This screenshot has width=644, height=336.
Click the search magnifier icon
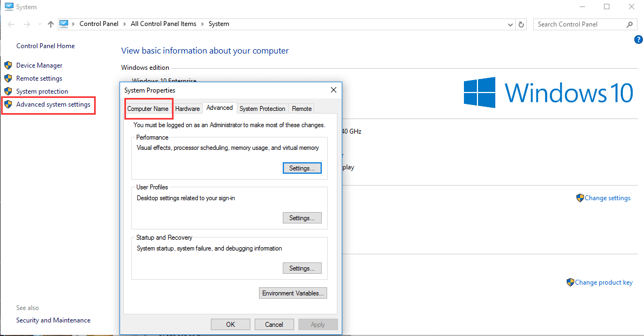pos(629,25)
